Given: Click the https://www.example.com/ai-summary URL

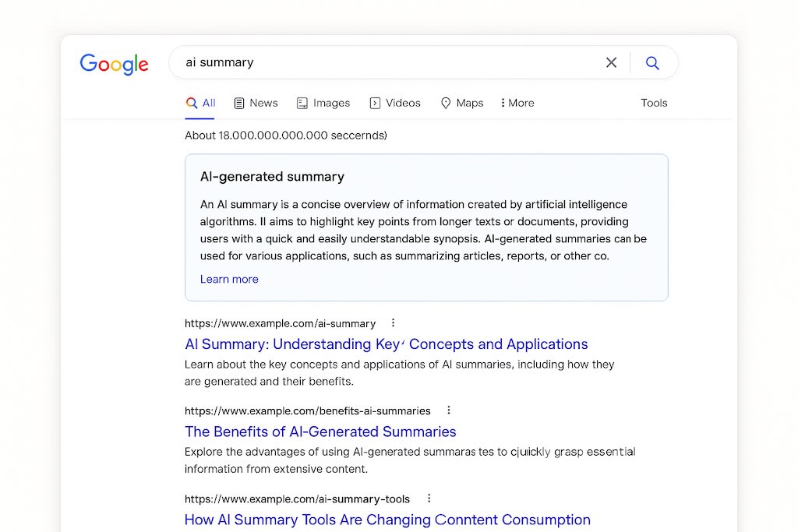Looking at the screenshot, I should pyautogui.click(x=280, y=323).
